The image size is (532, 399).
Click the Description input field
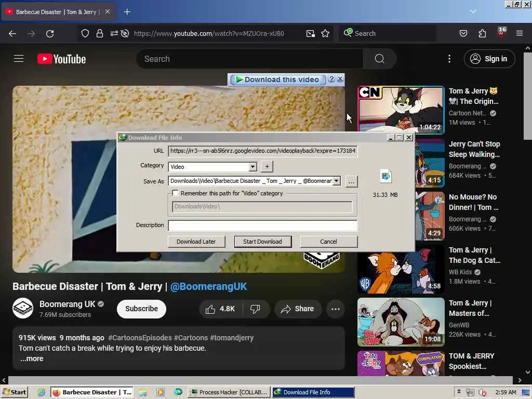[262, 225]
